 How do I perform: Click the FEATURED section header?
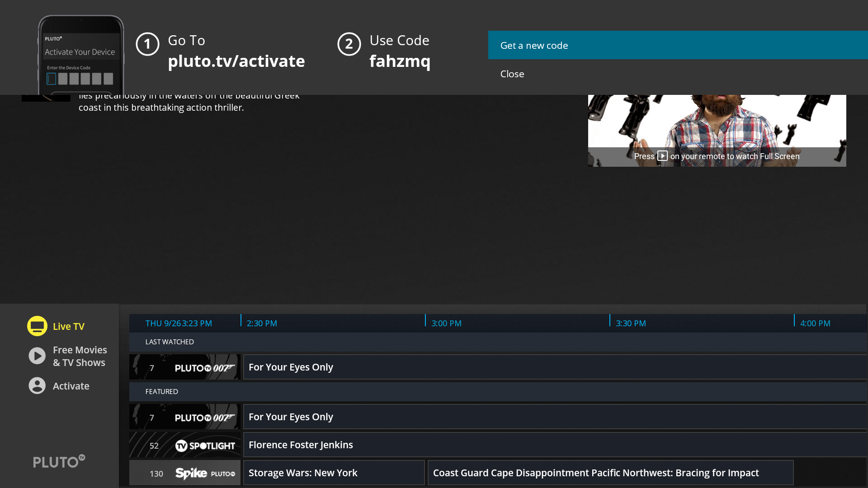pyautogui.click(x=161, y=392)
